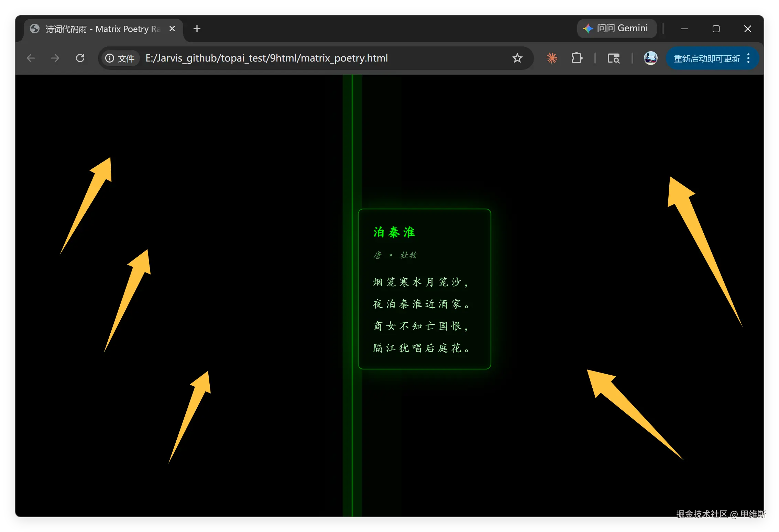
Task: Open the Extensions puzzle icon
Action: [577, 58]
